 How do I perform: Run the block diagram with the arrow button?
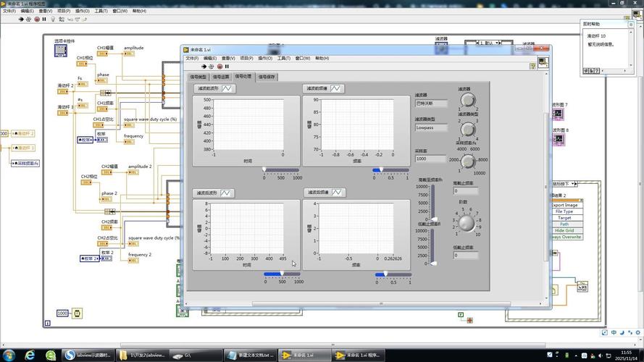tap(21, 20)
